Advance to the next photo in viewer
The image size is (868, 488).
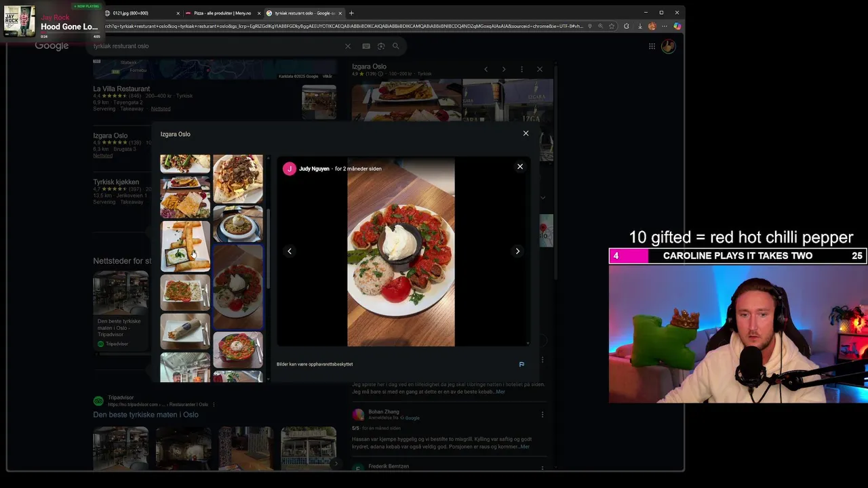[x=517, y=251]
